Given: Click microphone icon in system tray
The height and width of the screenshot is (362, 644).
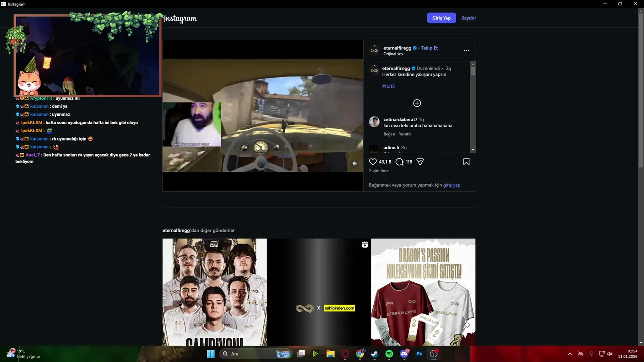Looking at the screenshot, I should click(x=591, y=354).
